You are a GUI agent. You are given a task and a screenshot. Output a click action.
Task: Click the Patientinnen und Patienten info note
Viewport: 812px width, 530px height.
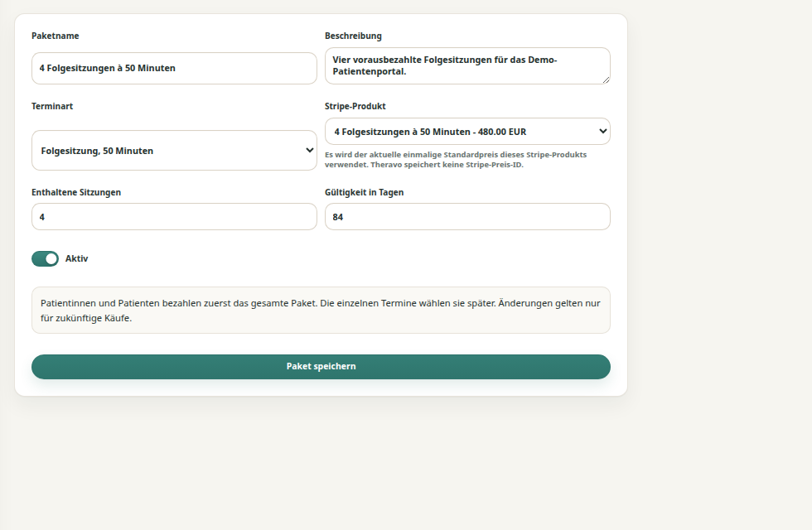point(321,310)
